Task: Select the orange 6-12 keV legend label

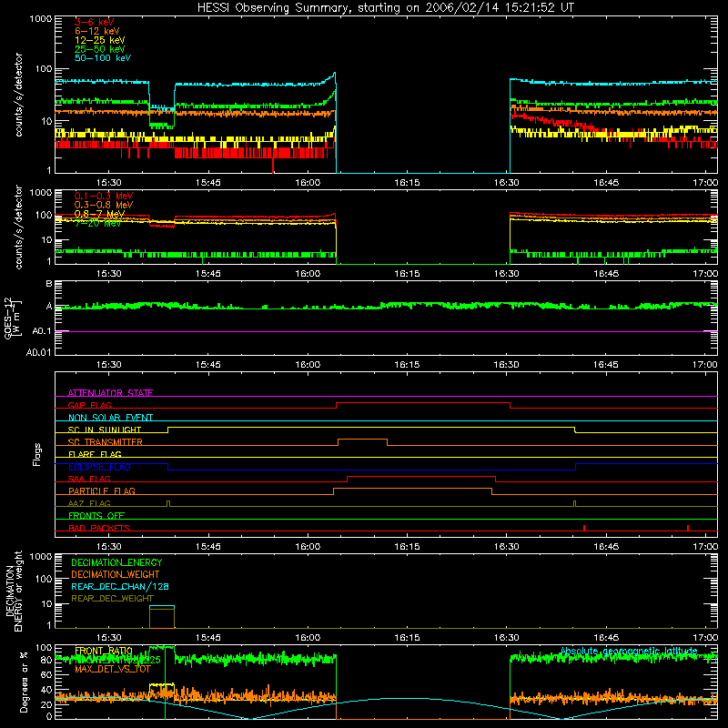Action: point(97,31)
